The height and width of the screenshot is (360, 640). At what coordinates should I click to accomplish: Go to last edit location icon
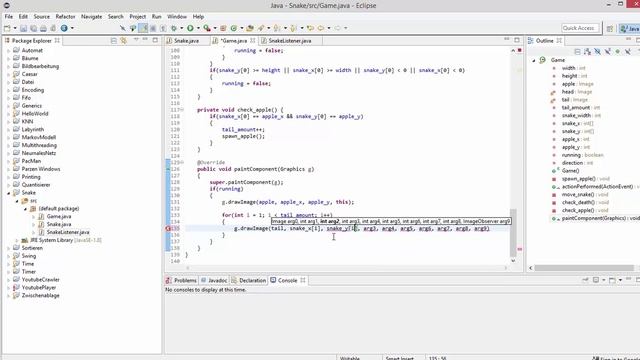tap(310, 28)
